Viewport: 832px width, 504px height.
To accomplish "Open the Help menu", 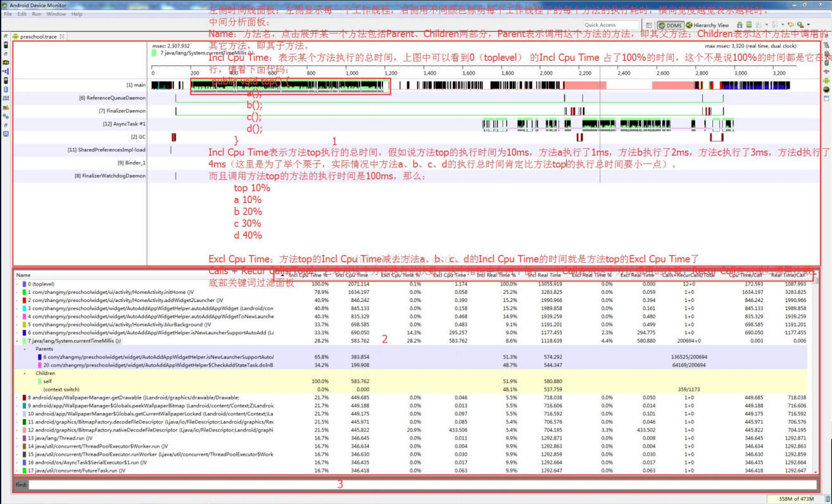I will coord(77,13).
